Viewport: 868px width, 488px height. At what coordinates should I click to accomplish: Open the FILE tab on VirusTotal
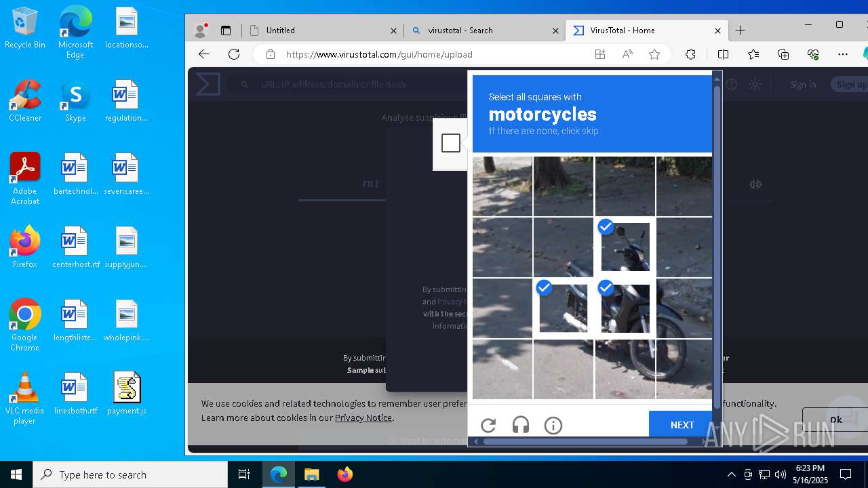(371, 184)
